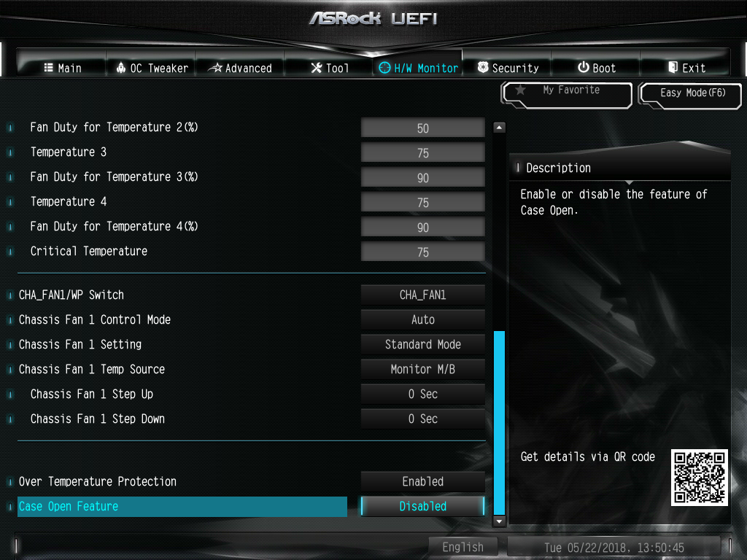Click the rocket icon on OC Tweaker
Screen dimensions: 747x560
coord(121,68)
